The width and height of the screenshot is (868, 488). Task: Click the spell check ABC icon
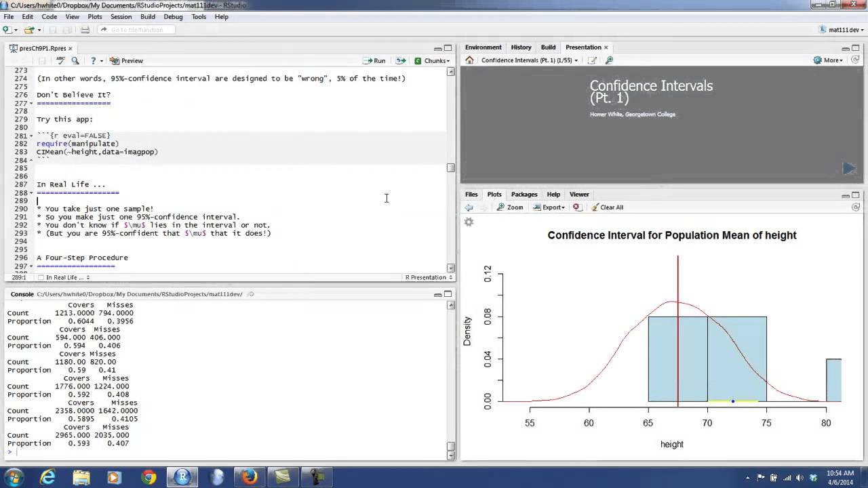[60, 60]
